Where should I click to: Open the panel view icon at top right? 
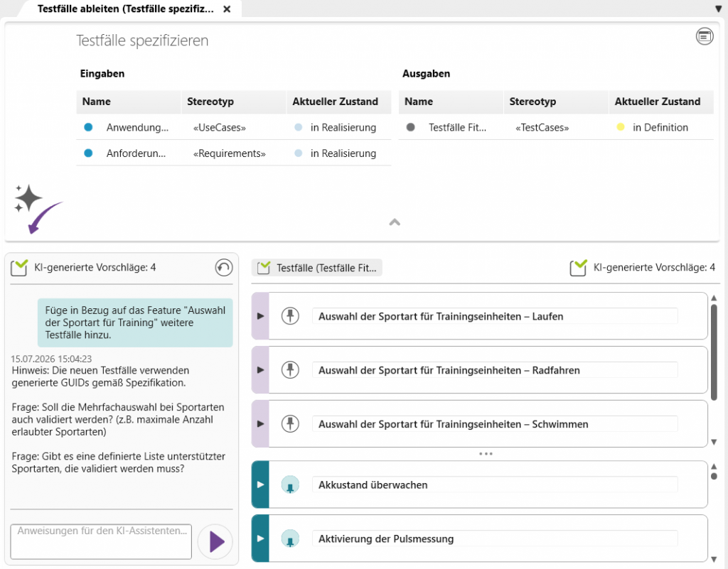[705, 36]
